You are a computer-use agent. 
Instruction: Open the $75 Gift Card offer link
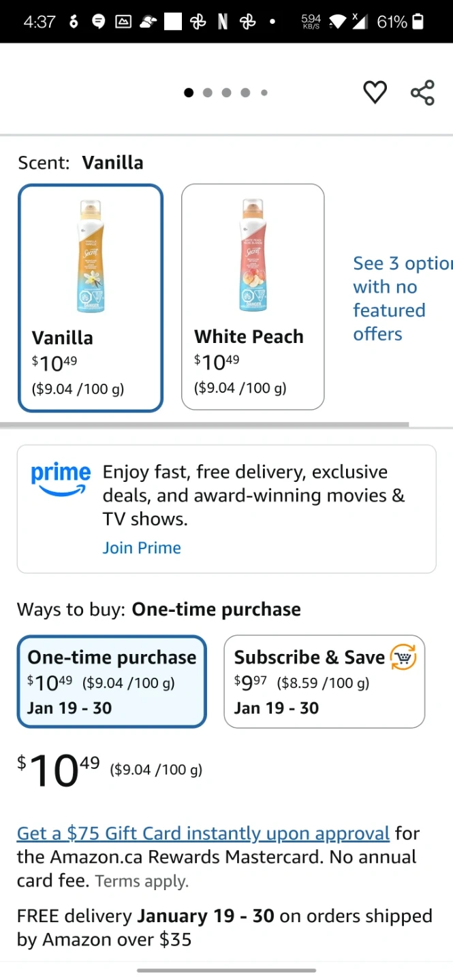click(x=203, y=833)
